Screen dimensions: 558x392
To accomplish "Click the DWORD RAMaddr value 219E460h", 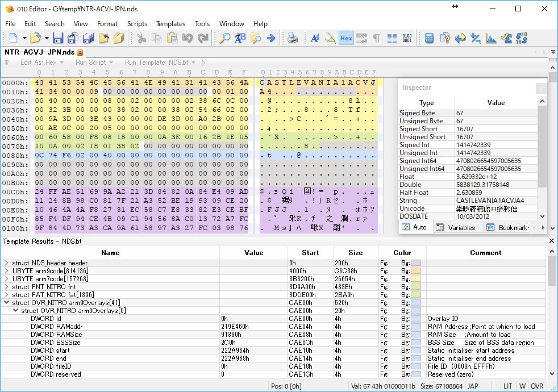I will coord(235,327).
